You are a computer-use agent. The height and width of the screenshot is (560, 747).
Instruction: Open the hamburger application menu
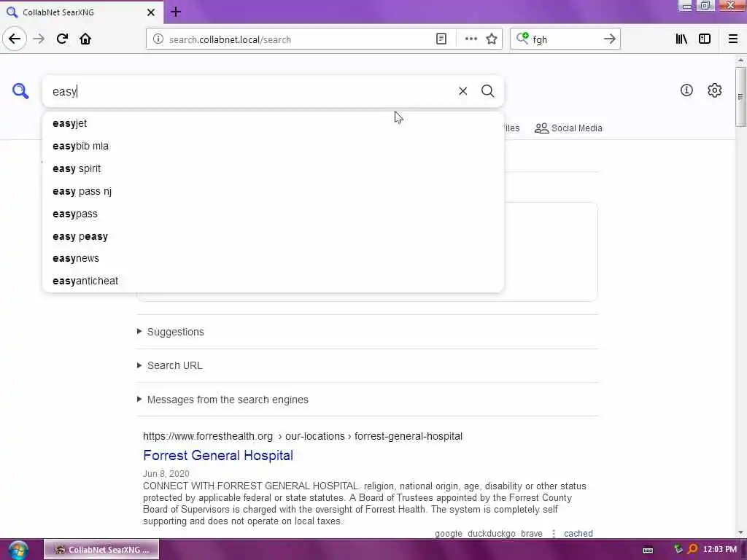click(x=733, y=39)
